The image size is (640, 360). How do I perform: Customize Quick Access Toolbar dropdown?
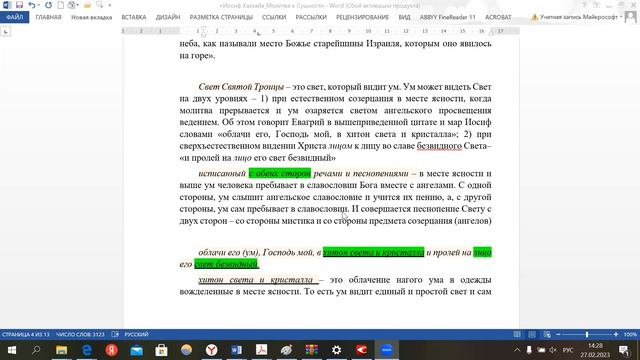tap(110, 5)
